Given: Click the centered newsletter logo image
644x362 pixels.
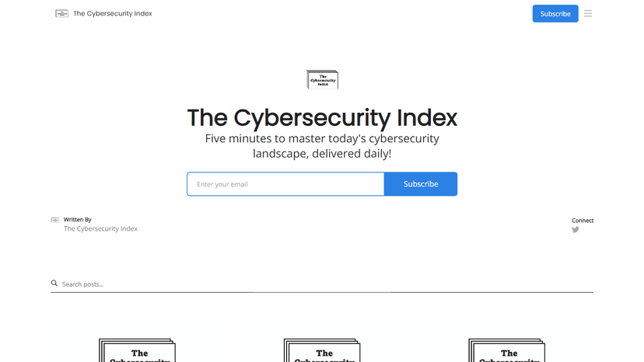Looking at the screenshot, I should pyautogui.click(x=322, y=79).
